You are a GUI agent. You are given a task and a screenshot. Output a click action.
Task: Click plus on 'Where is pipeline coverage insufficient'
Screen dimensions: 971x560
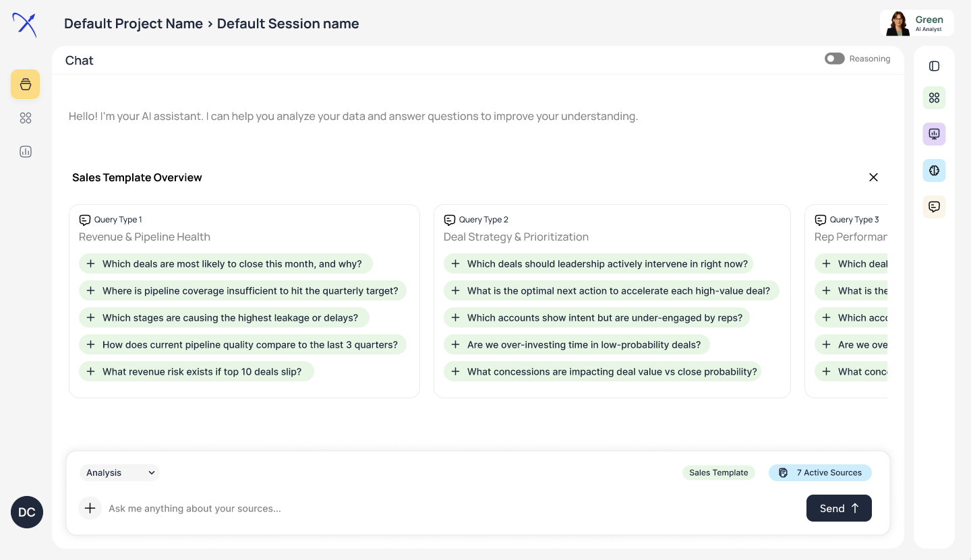point(90,290)
